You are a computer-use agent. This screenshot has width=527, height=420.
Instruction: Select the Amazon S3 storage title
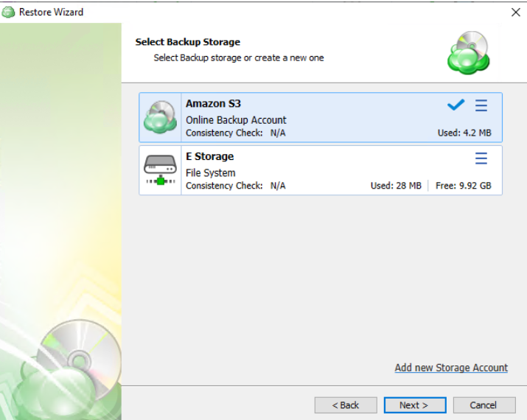213,104
